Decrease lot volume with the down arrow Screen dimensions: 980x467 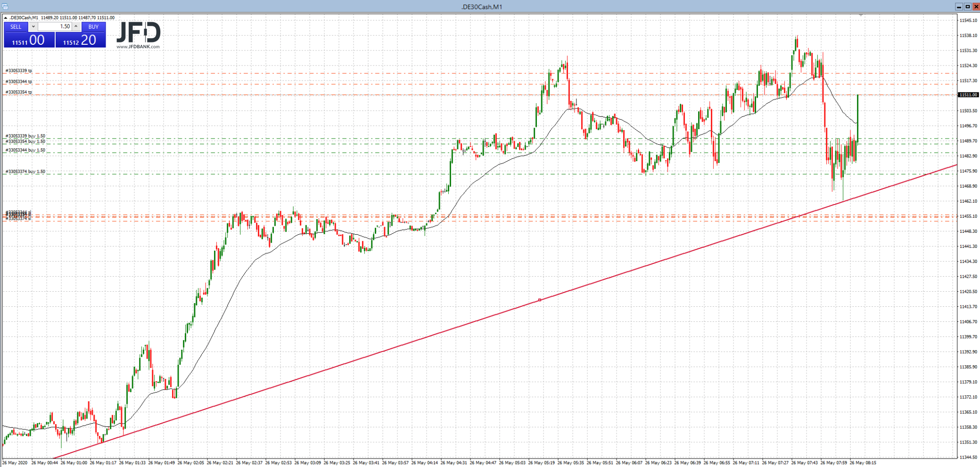33,27
